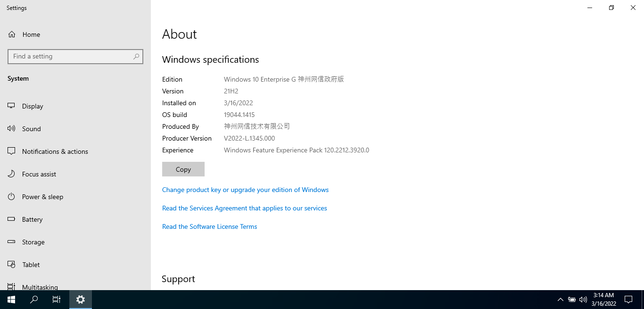The width and height of the screenshot is (644, 309).
Task: Click the Focus assist moon icon
Action: coord(11,174)
